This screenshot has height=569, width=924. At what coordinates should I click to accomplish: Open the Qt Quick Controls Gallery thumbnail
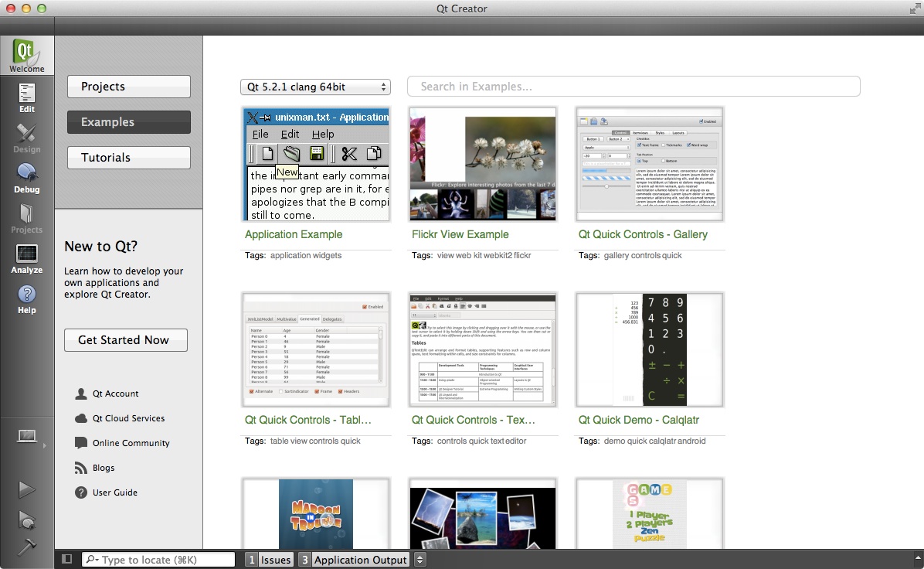650,165
